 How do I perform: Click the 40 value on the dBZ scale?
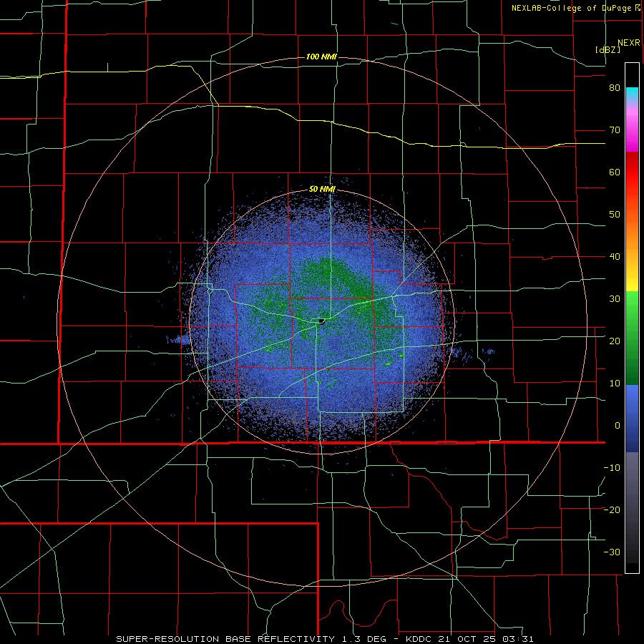click(x=615, y=257)
